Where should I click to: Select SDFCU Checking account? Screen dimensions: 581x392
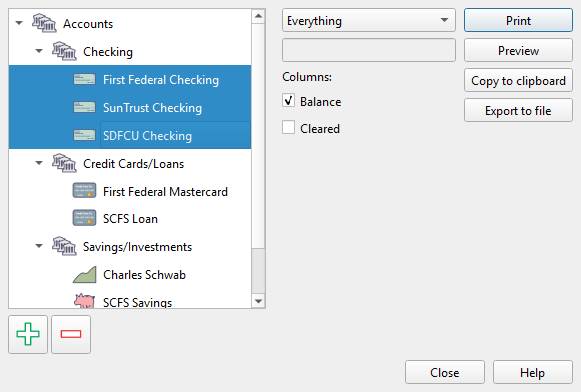130,135
